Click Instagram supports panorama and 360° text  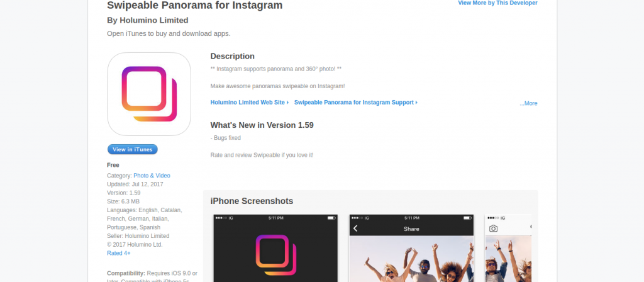(276, 69)
